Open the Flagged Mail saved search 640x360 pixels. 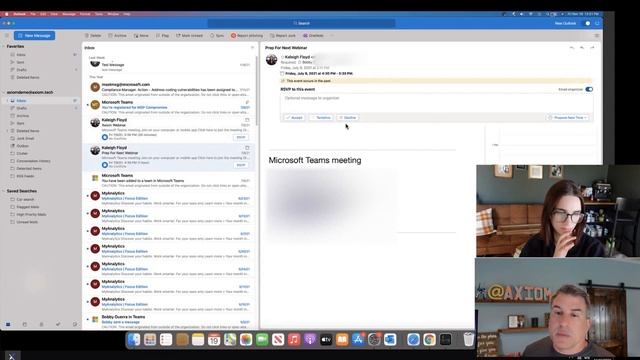(28, 207)
